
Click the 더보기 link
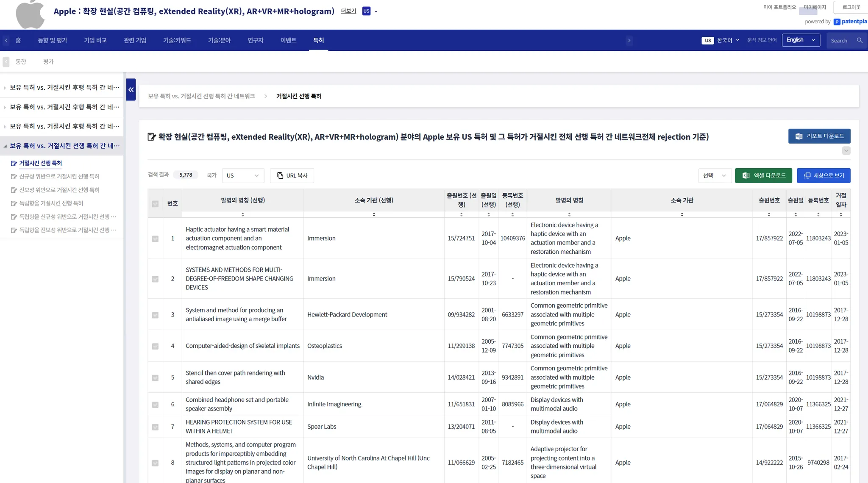pos(348,11)
